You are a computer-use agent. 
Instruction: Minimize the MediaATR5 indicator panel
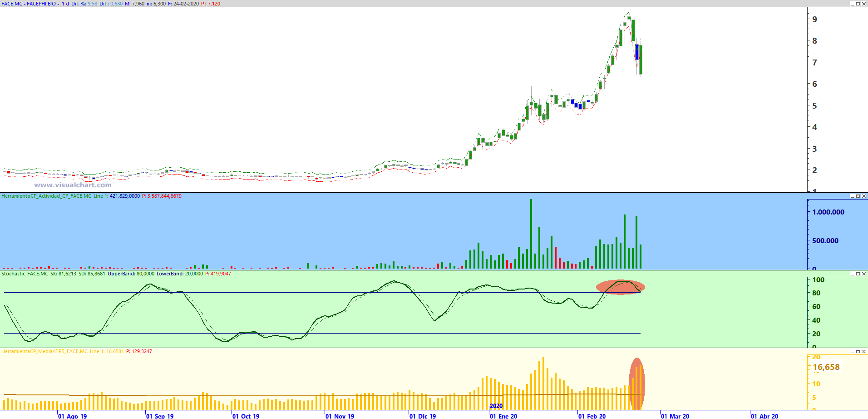[x=852, y=352]
